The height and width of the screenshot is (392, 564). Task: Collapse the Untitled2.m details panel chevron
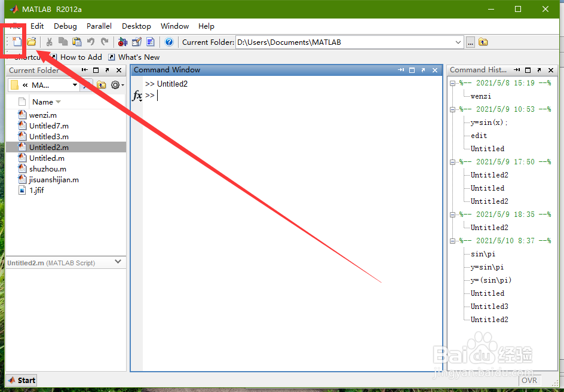pos(118,262)
